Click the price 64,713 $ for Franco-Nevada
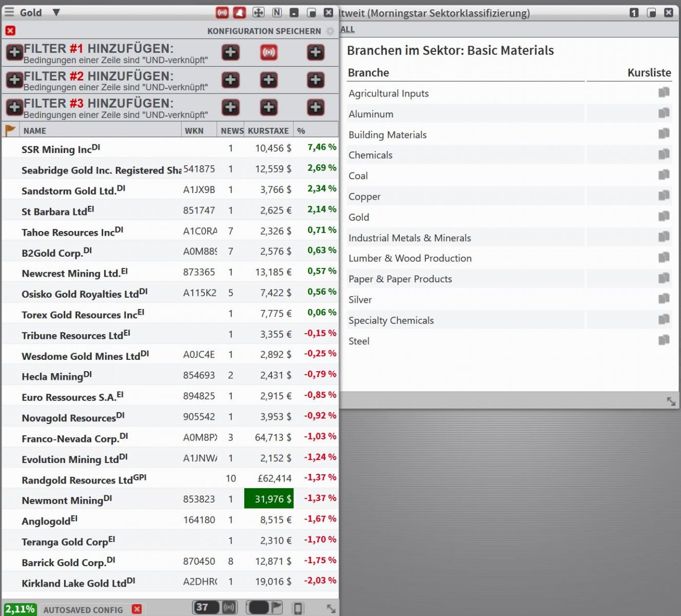Image resolution: width=681 pixels, height=616 pixels. [273, 437]
